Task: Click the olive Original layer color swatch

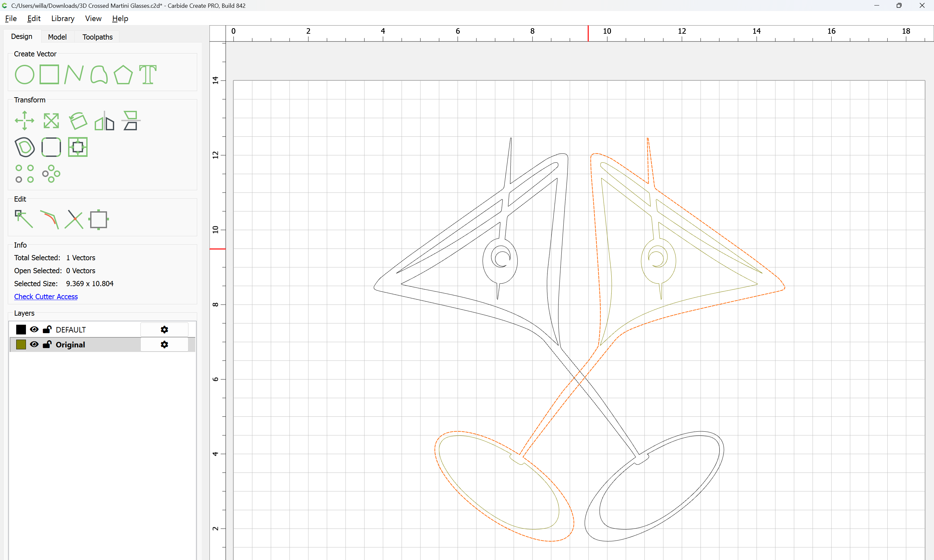Action: 21,344
